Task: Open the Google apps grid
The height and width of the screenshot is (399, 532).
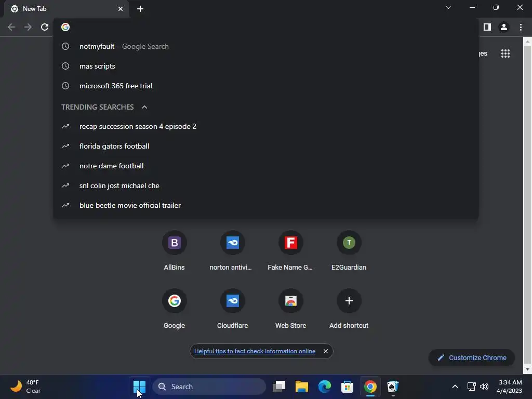Action: pyautogui.click(x=506, y=54)
